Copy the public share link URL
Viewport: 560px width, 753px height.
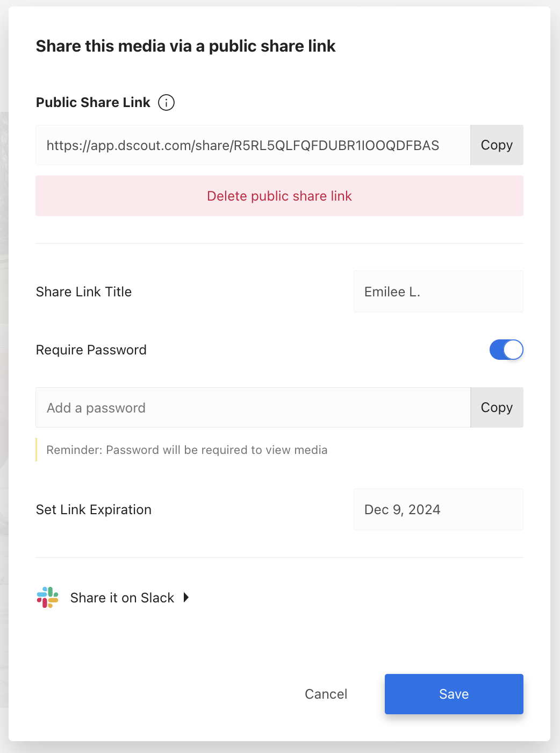pos(496,145)
